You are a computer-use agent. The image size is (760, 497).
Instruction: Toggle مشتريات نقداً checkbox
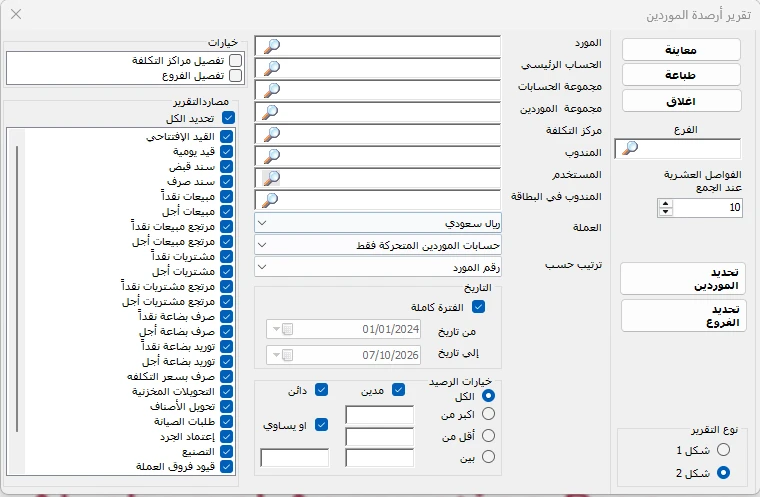226,257
